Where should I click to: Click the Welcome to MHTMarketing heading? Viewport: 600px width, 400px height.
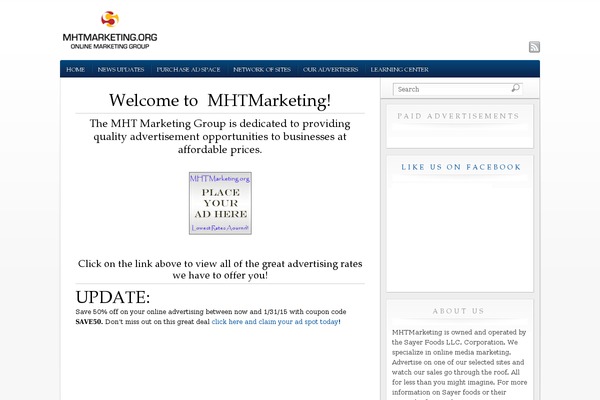(220, 101)
